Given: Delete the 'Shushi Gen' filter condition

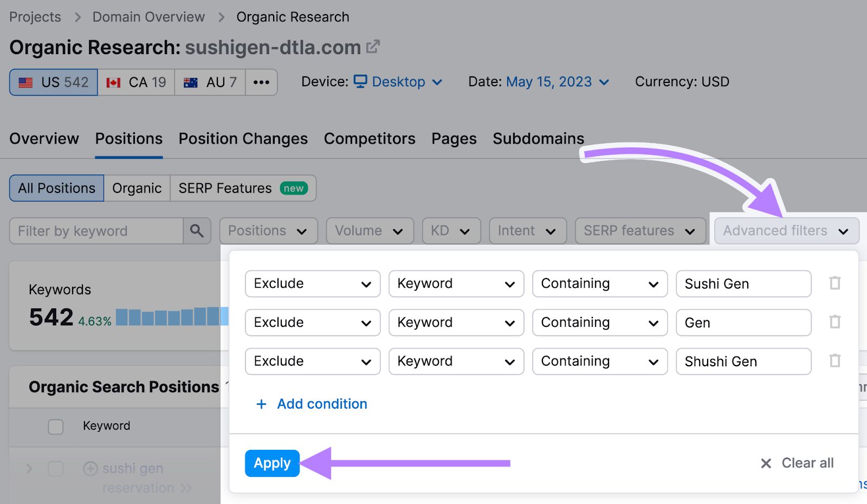Looking at the screenshot, I should coord(835,360).
